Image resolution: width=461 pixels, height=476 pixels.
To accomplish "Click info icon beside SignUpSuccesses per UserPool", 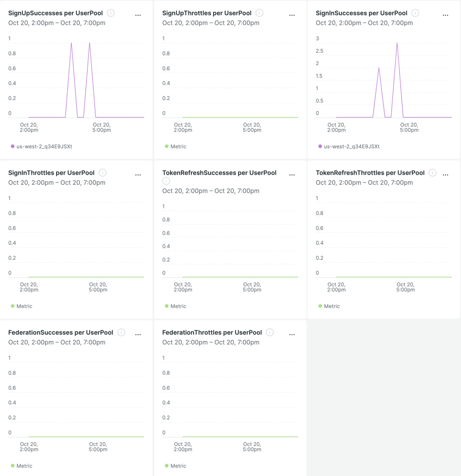I will click(111, 13).
